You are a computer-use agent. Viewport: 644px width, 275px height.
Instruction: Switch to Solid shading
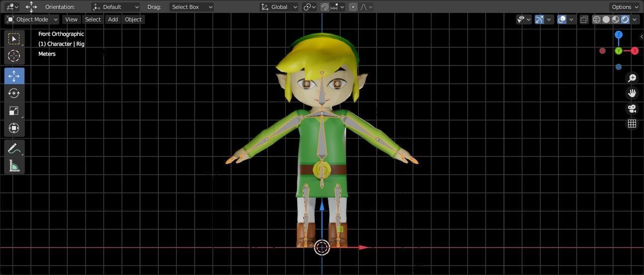coord(606,19)
